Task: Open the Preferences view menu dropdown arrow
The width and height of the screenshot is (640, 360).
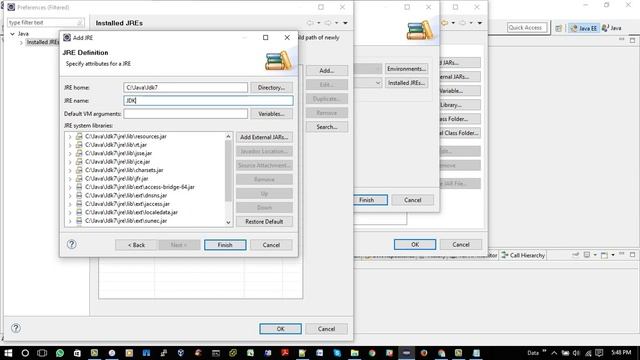Action: click(345, 23)
